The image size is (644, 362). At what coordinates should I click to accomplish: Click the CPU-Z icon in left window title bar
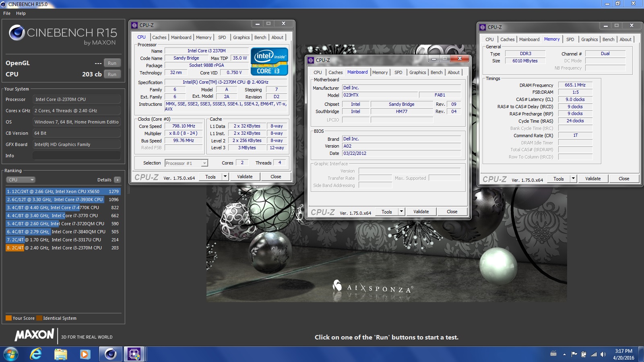coord(134,25)
